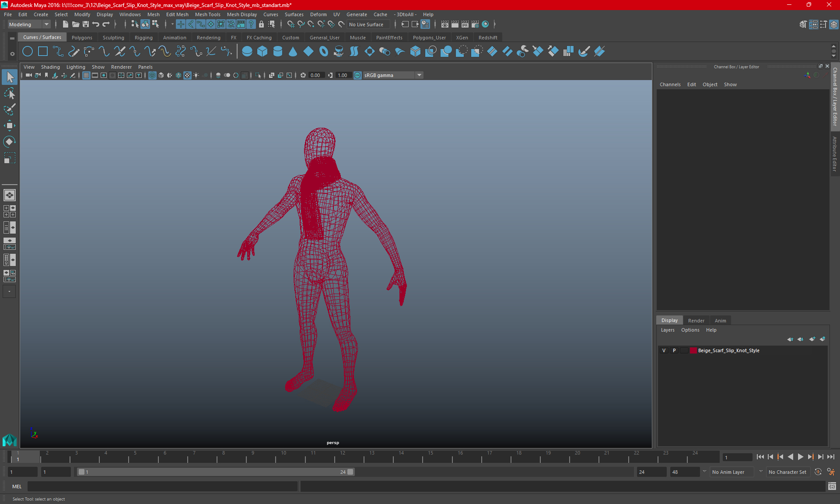
Task: Create a NURBS plane from shelf
Action: (x=308, y=52)
